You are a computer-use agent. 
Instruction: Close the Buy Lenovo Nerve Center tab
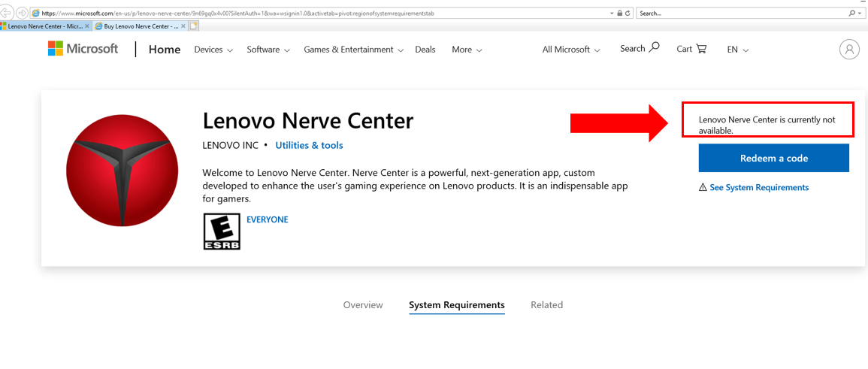point(183,26)
